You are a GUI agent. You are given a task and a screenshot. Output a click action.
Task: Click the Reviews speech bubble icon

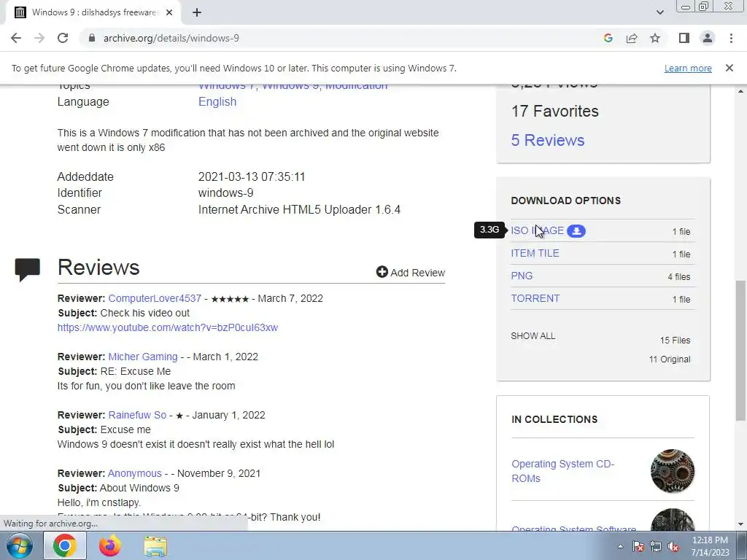click(x=28, y=270)
